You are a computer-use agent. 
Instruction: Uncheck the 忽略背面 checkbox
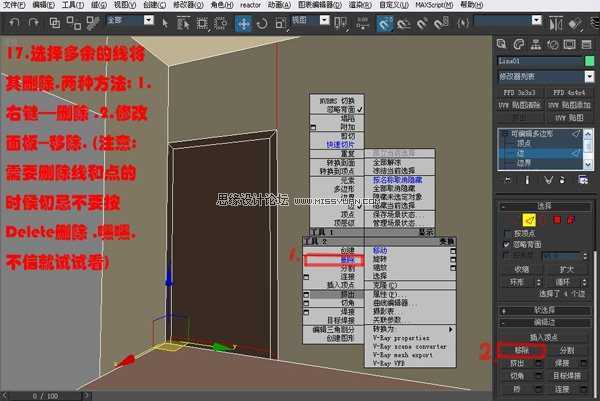point(507,244)
